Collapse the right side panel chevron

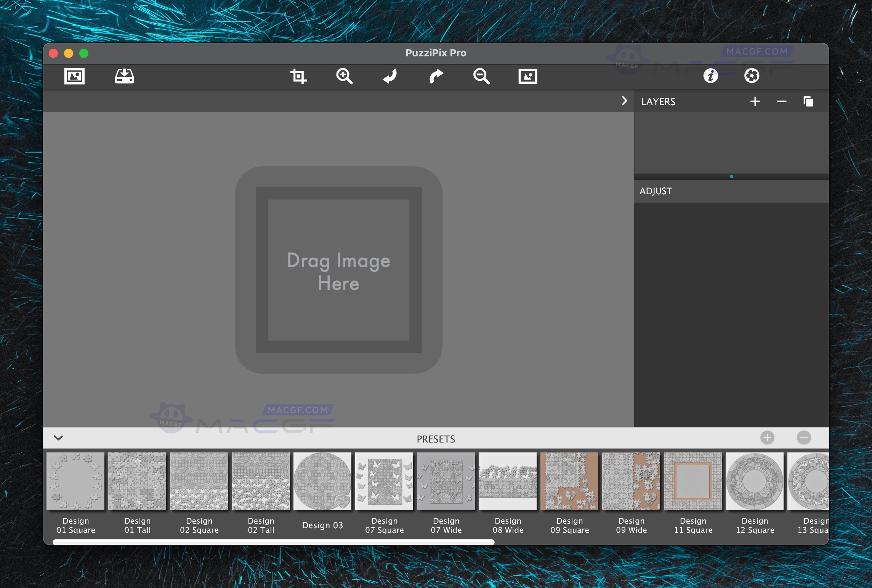pyautogui.click(x=624, y=101)
